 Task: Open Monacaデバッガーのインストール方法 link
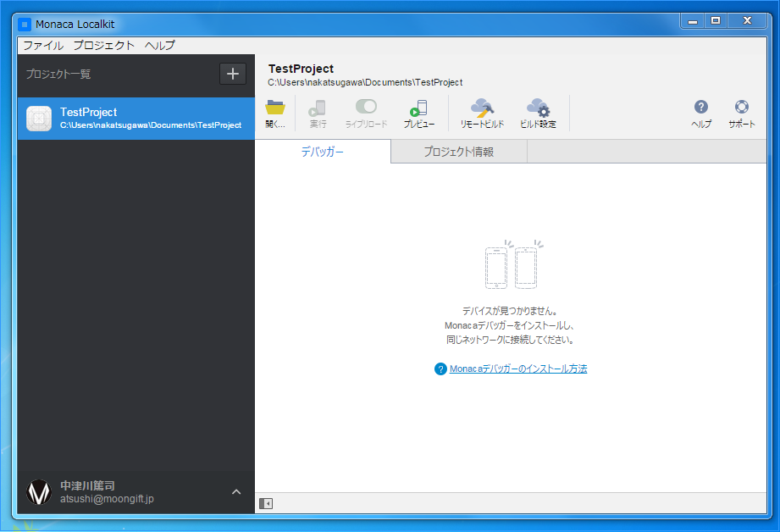(517, 369)
